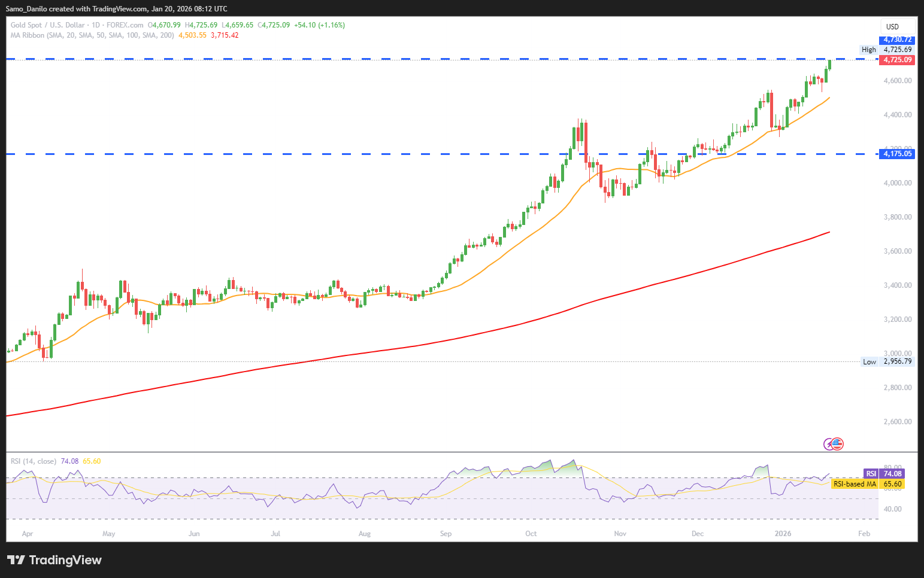The width and height of the screenshot is (924, 578).
Task: Click the 2026 label on time axis
Action: point(783,534)
